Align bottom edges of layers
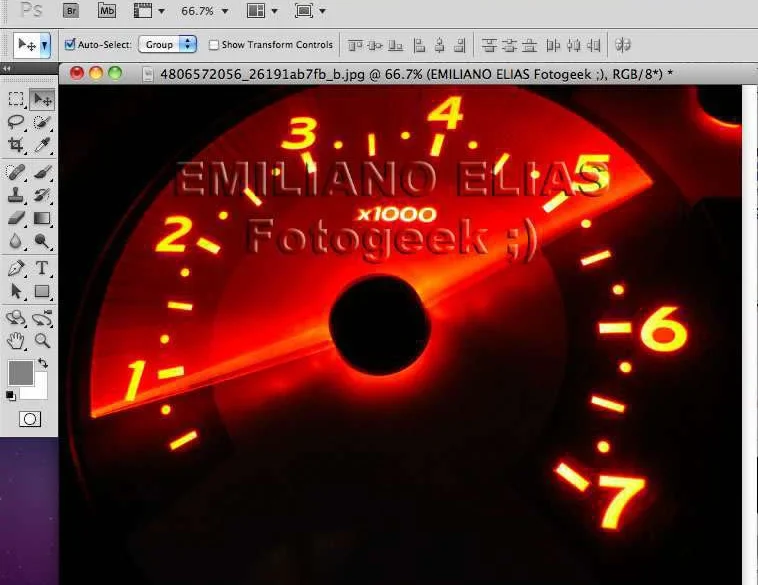This screenshot has width=758, height=585. coord(395,45)
